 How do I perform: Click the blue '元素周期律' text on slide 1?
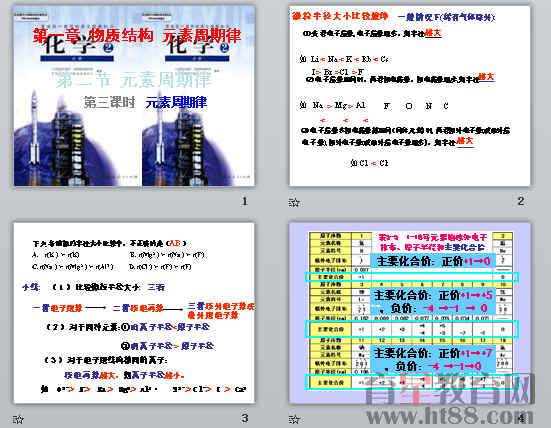click(x=176, y=102)
